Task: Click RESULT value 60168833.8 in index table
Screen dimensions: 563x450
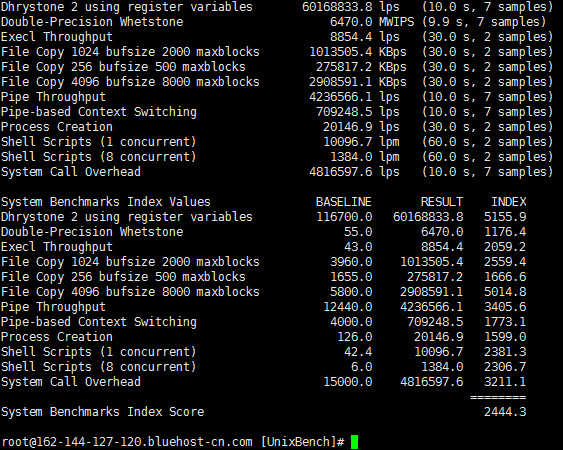Action: click(428, 217)
